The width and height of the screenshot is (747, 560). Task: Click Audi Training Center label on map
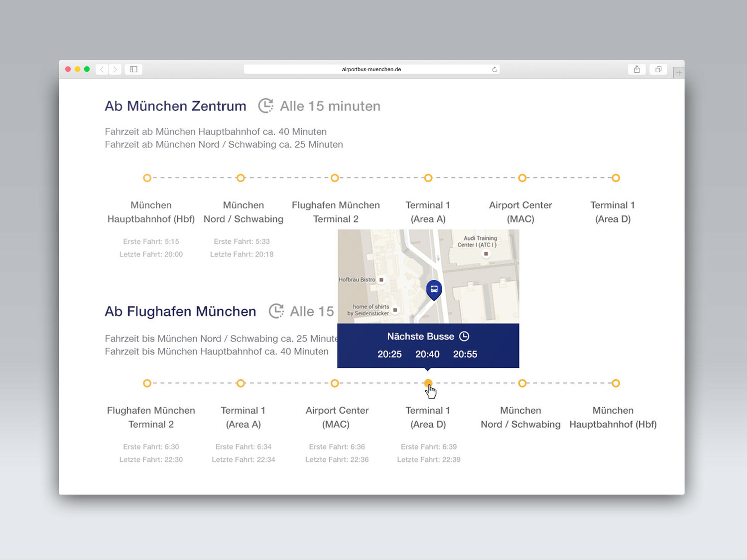click(477, 241)
